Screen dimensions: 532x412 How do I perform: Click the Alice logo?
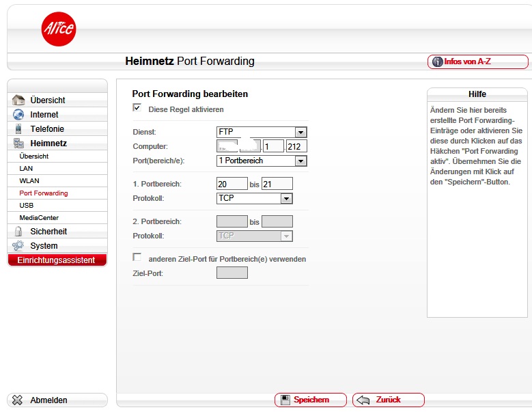coord(59,29)
